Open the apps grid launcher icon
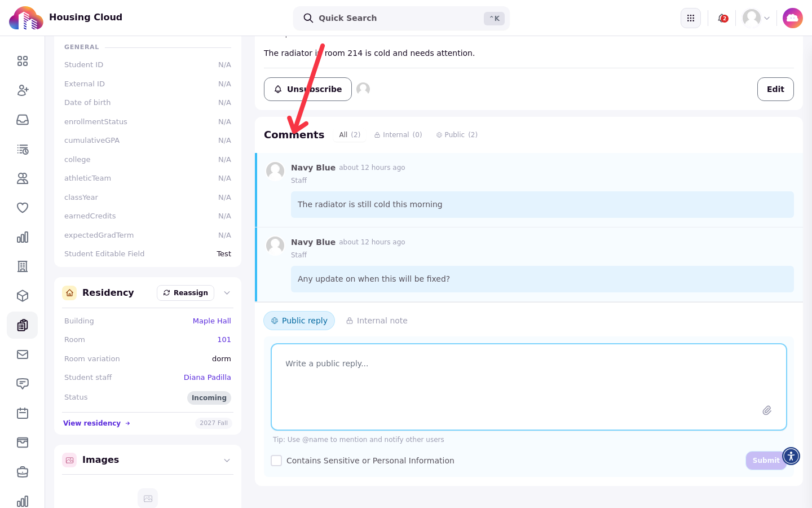 point(691,18)
